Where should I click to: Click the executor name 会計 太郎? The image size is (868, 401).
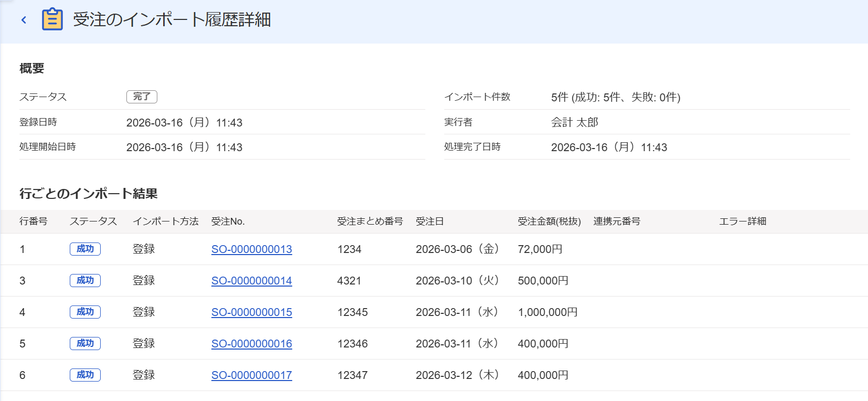[x=575, y=122]
